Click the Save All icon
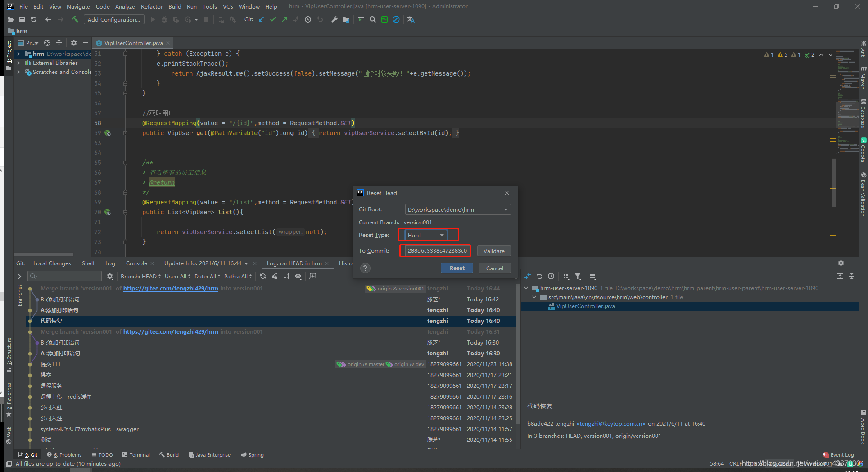Viewport: 868px width, 472px height. pos(22,19)
